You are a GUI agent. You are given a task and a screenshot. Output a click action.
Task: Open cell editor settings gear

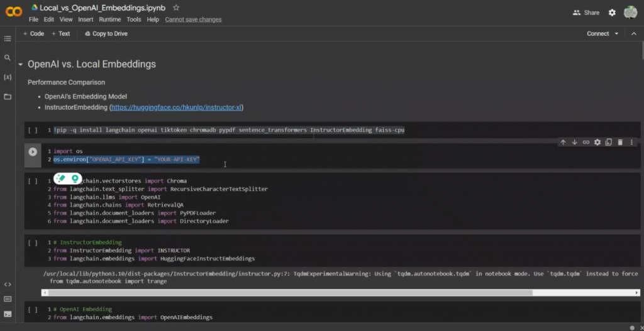click(x=597, y=143)
